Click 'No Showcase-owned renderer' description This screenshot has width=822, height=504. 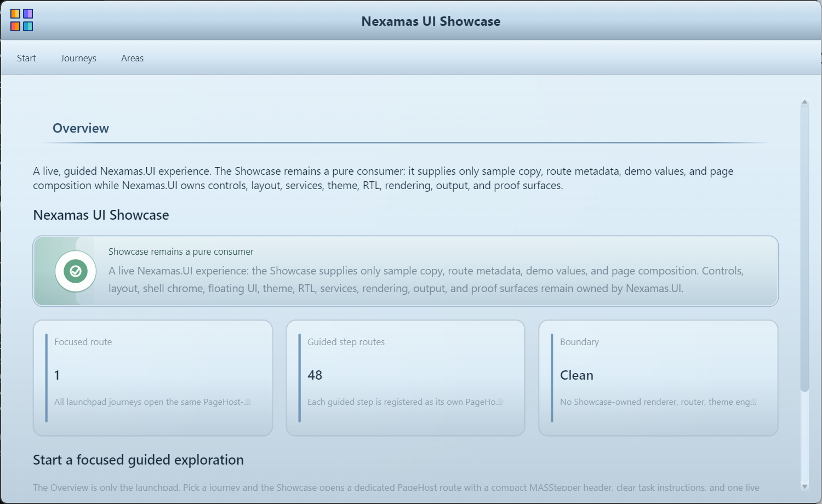pos(658,402)
